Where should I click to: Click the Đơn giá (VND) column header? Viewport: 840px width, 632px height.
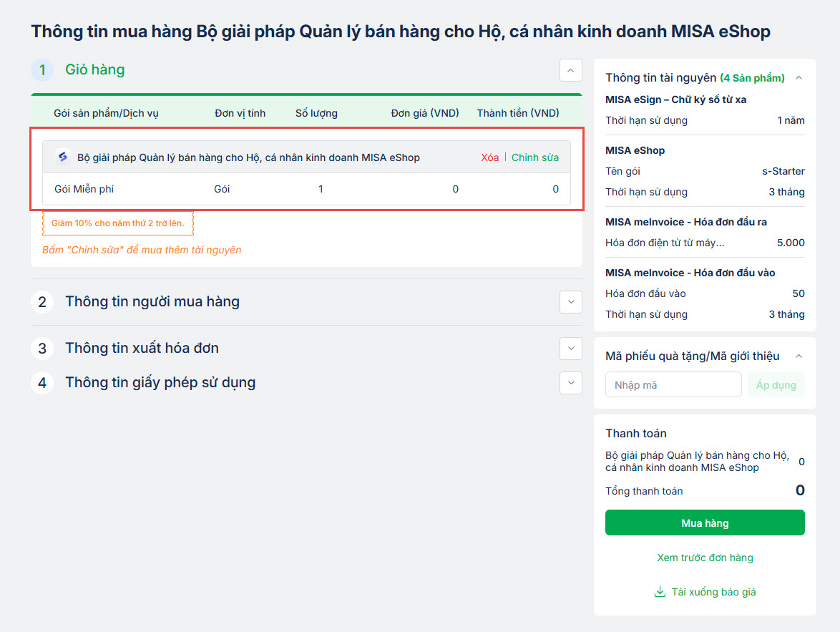point(425,113)
